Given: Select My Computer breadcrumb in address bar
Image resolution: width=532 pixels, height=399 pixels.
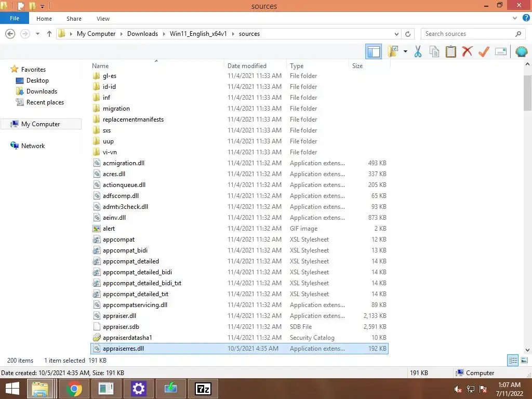Looking at the screenshot, I should point(96,34).
